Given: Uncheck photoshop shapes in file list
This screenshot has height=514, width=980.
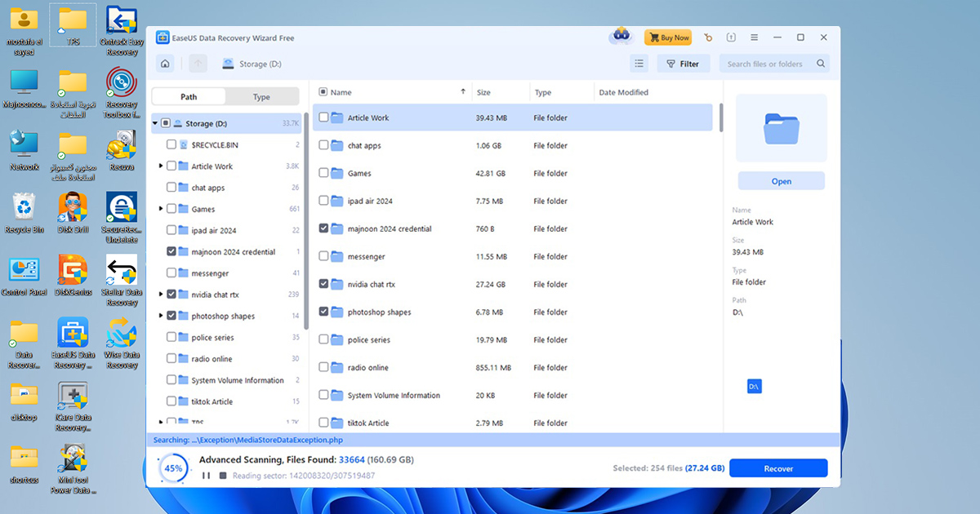Looking at the screenshot, I should (x=323, y=312).
